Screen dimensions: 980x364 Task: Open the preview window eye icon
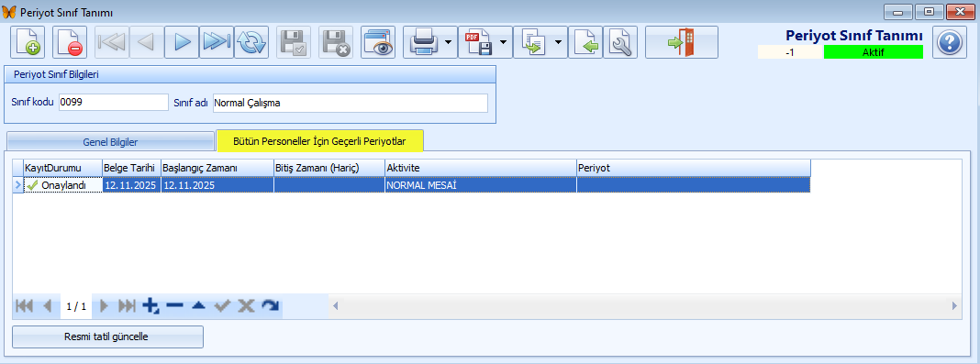378,42
